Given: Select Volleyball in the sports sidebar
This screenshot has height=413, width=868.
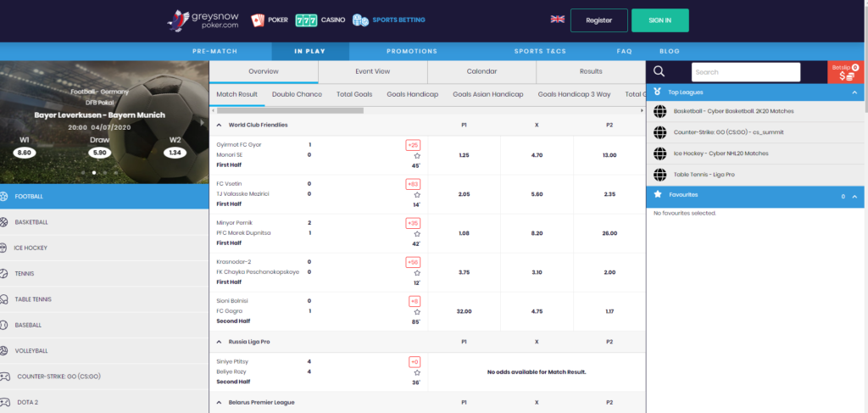Looking at the screenshot, I should pyautogui.click(x=104, y=351).
